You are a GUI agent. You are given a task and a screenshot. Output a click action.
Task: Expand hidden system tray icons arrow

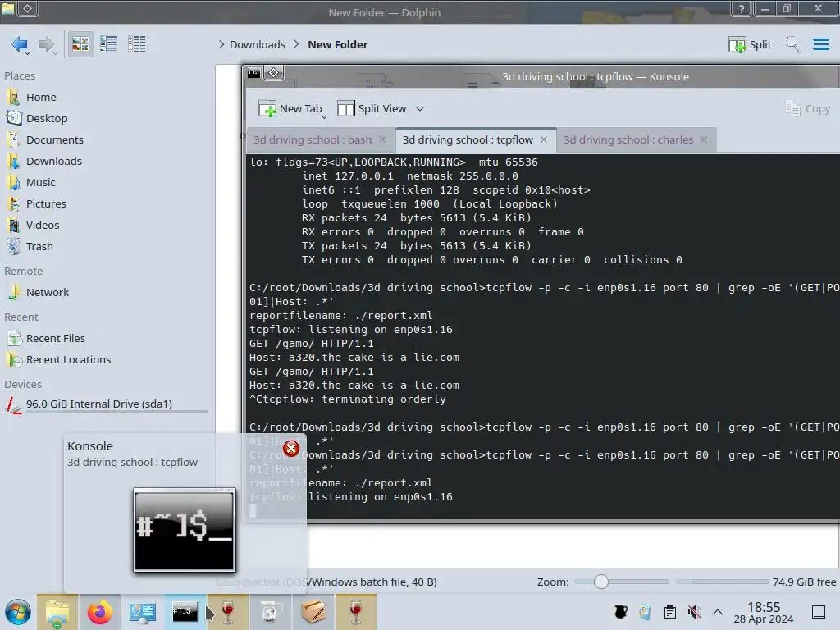point(718,612)
